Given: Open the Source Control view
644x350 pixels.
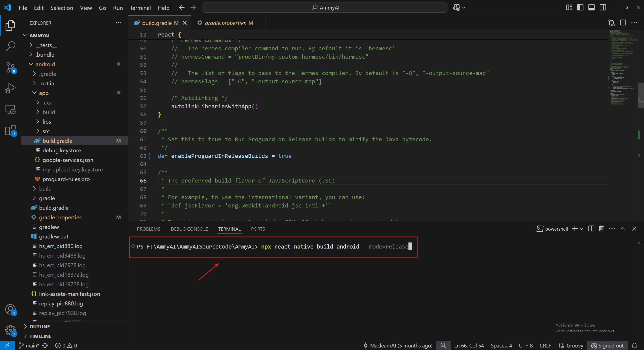Looking at the screenshot, I should coord(10,67).
